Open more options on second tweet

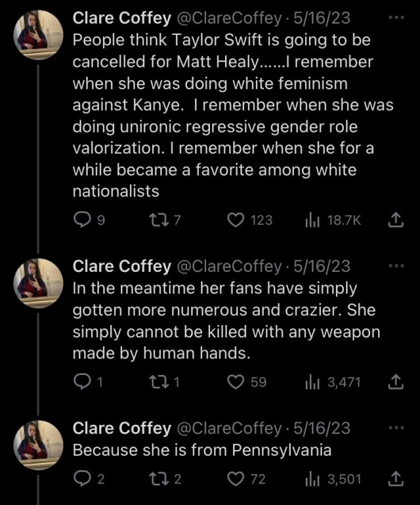pos(397,266)
